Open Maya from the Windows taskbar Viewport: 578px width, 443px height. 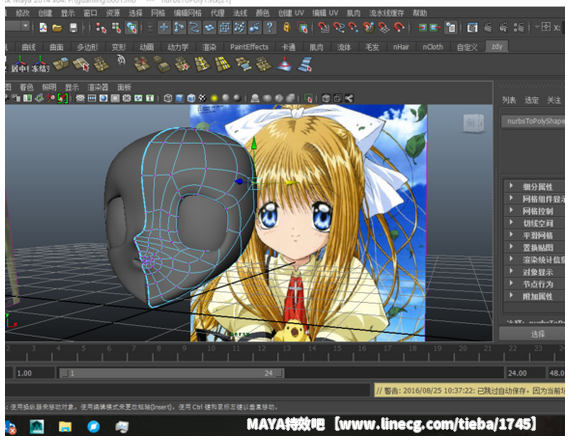pyautogui.click(x=37, y=427)
